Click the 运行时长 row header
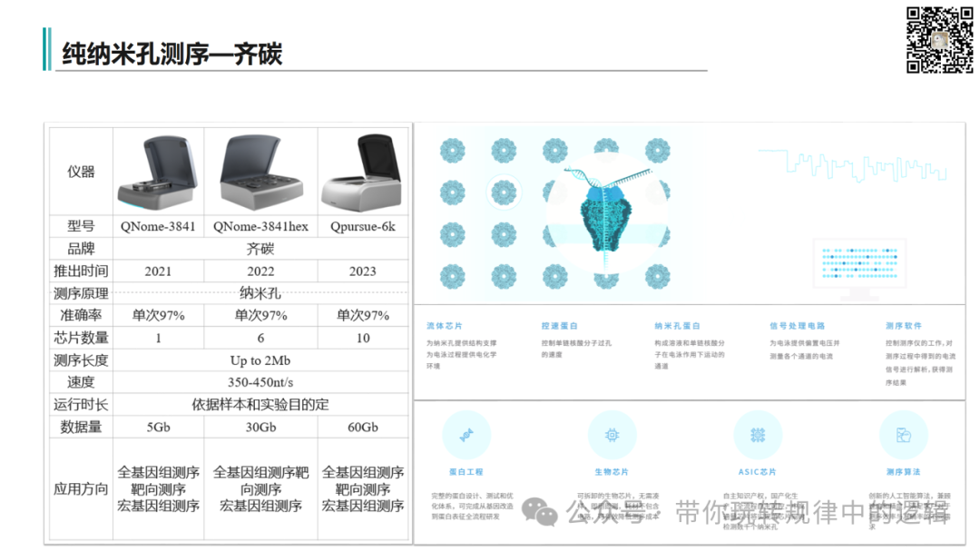This screenshot has width=980, height=552. [x=82, y=405]
